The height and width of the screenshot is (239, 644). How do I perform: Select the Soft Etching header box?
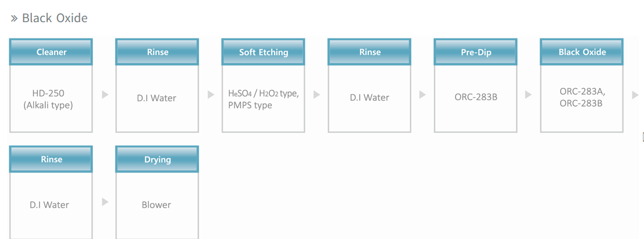point(264,52)
